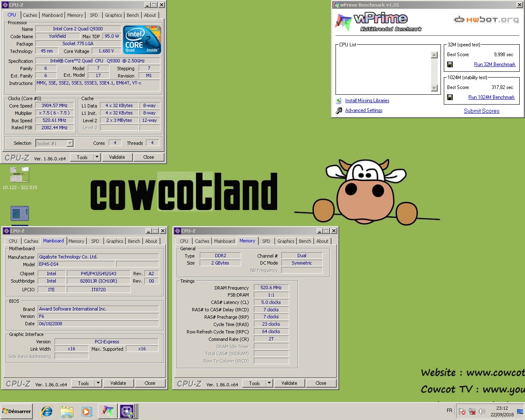The height and width of the screenshot is (420, 525).
Task: Switch to CPU tab in Memory CPU-Z window
Action: coord(184,241)
